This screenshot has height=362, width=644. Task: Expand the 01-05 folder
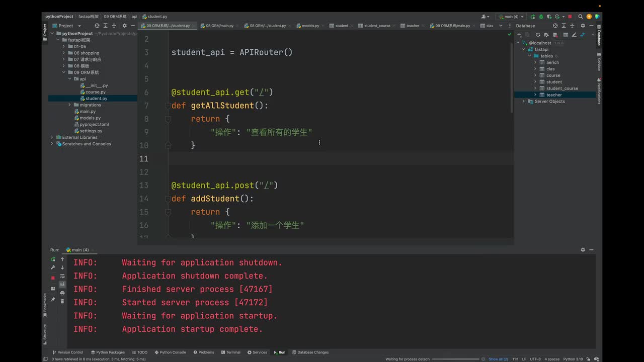pos(64,46)
